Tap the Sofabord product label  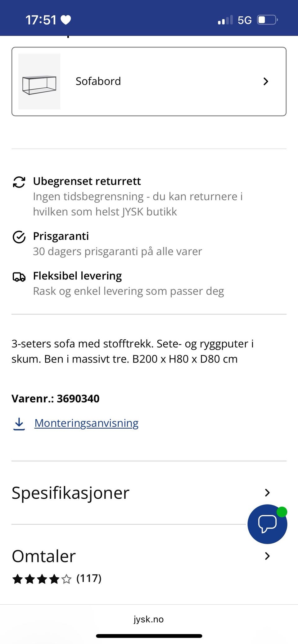click(98, 82)
